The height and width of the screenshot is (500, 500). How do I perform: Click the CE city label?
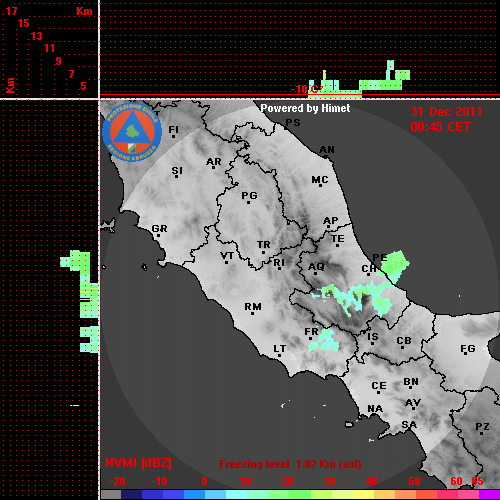[379, 386]
